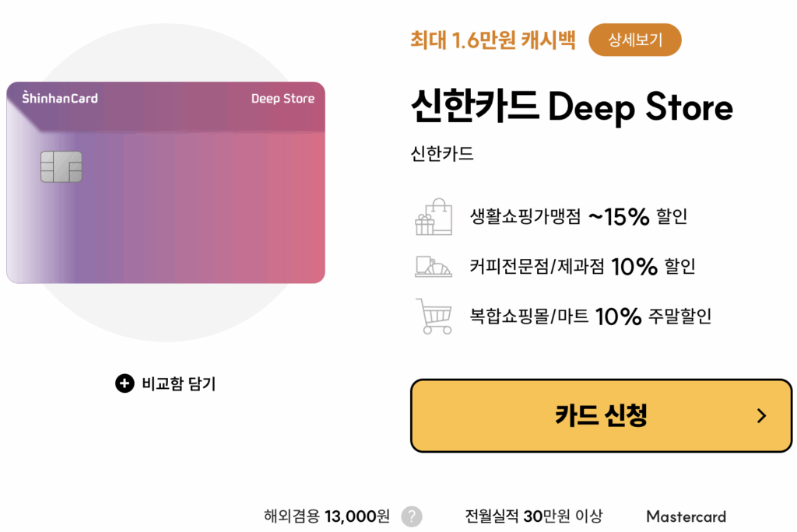Click the 해외겸용 13,000원 annual fee
This screenshot has height=532, width=797.
[x=326, y=516]
